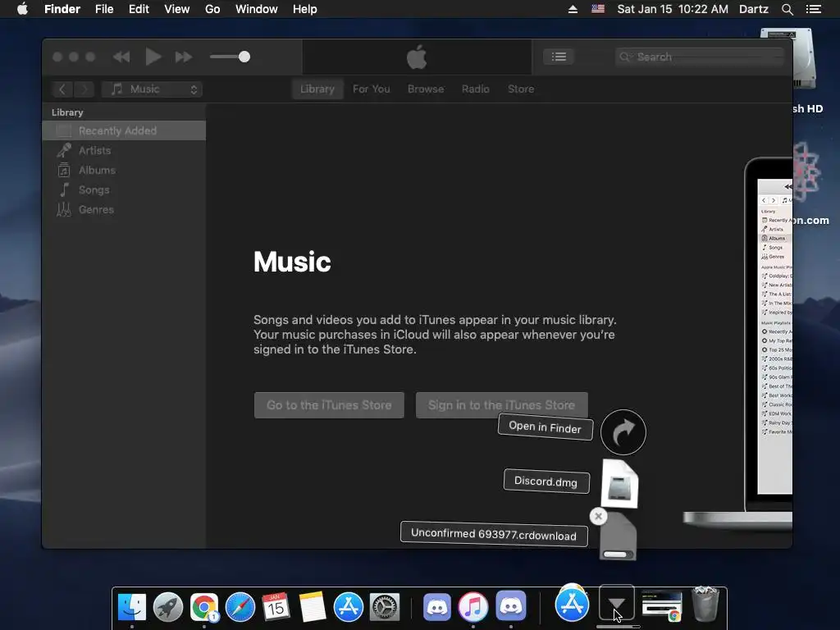
Task: Open the Radio tab
Action: [x=476, y=89]
